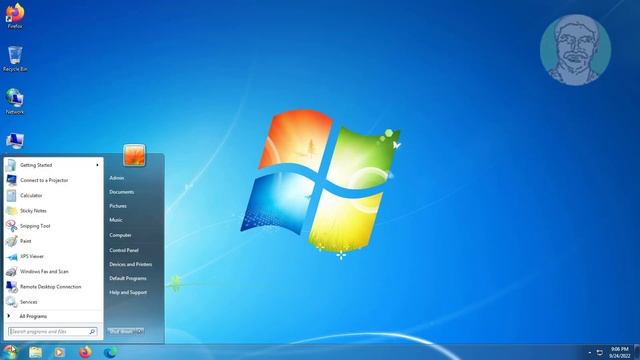Click the Windows Fax and Scan icon
Screen dimensions: 640x360
11,271
